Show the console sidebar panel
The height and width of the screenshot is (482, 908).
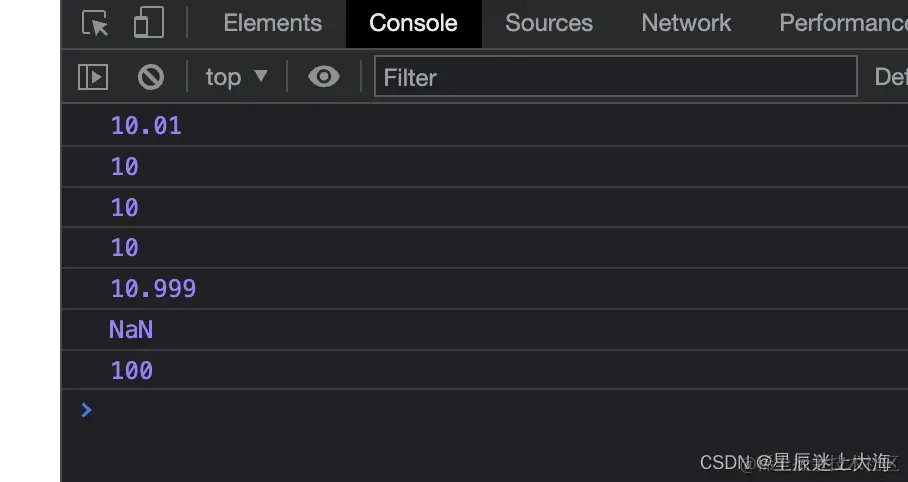[93, 77]
